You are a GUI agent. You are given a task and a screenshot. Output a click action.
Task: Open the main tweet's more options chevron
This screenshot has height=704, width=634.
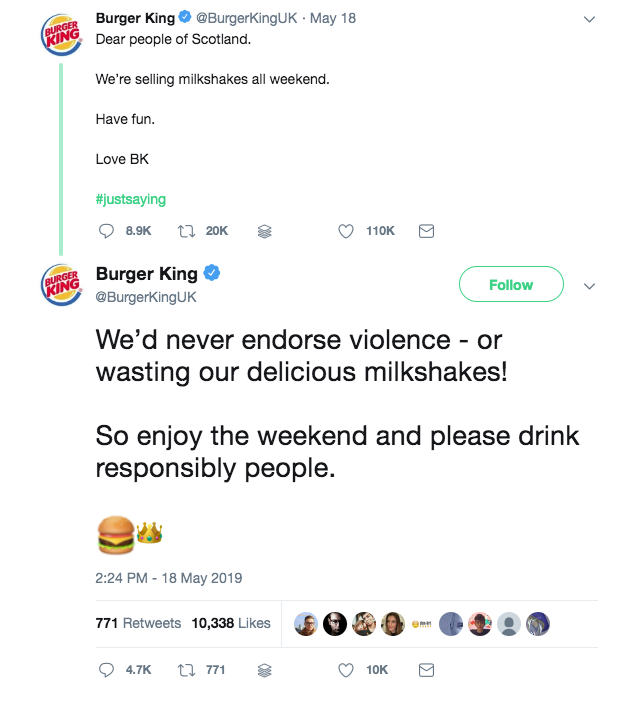click(589, 286)
